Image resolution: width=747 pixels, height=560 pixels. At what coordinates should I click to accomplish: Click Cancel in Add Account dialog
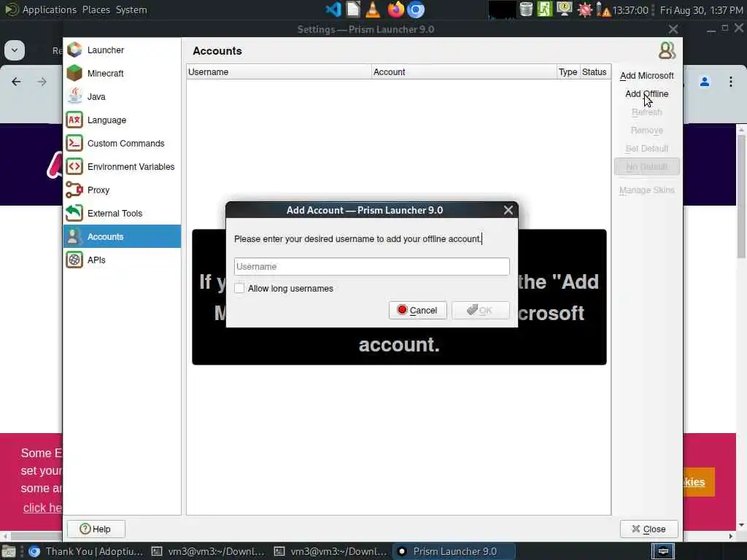(417, 311)
